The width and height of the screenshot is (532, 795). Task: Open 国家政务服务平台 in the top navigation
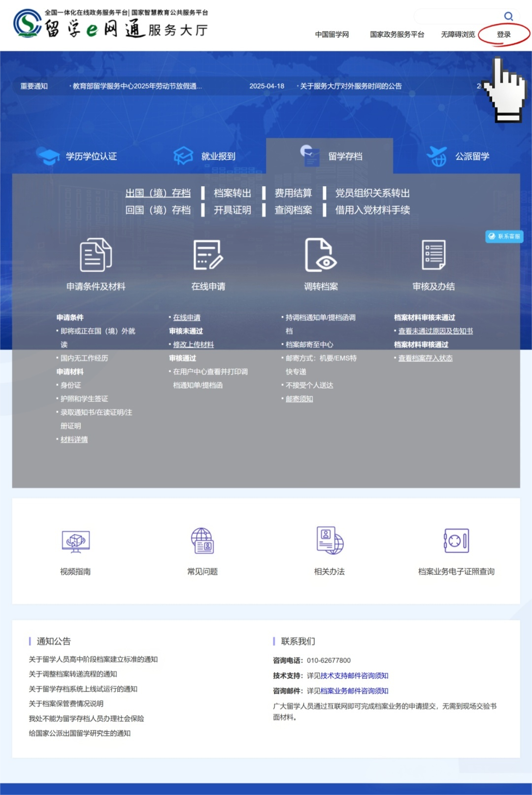(397, 34)
